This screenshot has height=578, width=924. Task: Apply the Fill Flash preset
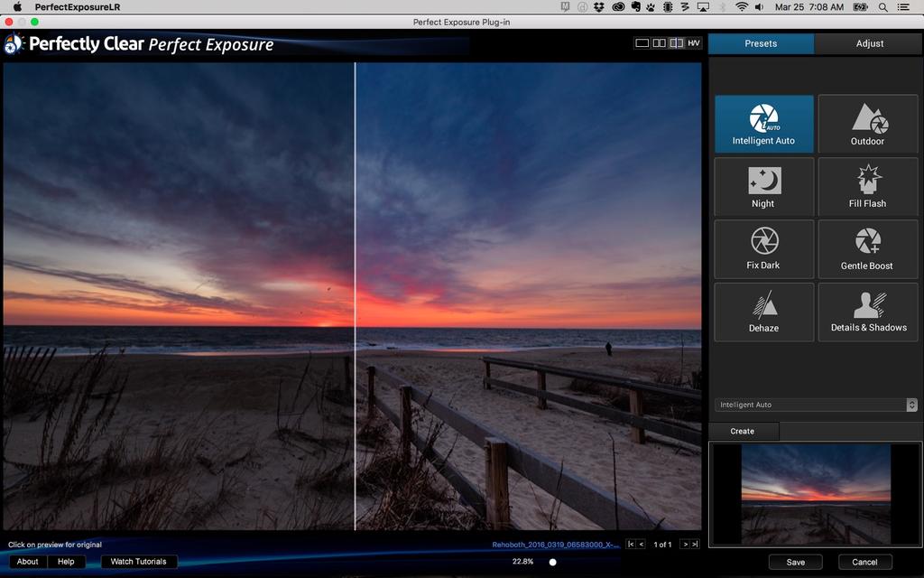pyautogui.click(x=867, y=187)
